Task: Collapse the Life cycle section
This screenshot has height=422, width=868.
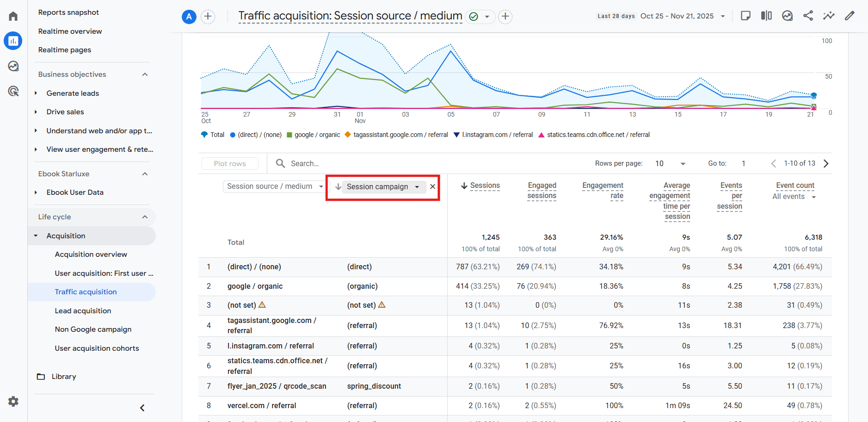Action: (145, 217)
